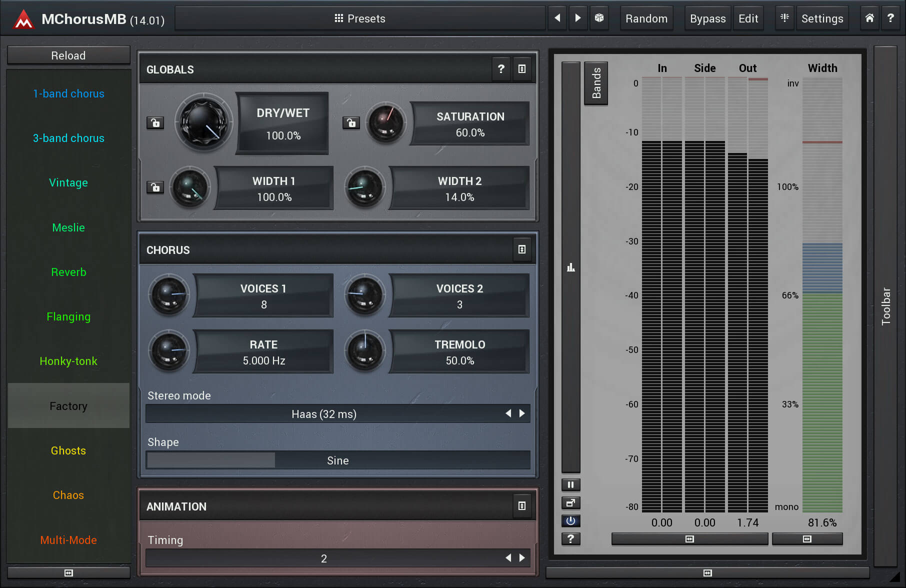Go to the next preset arrow
This screenshot has height=588, width=906.
point(578,18)
